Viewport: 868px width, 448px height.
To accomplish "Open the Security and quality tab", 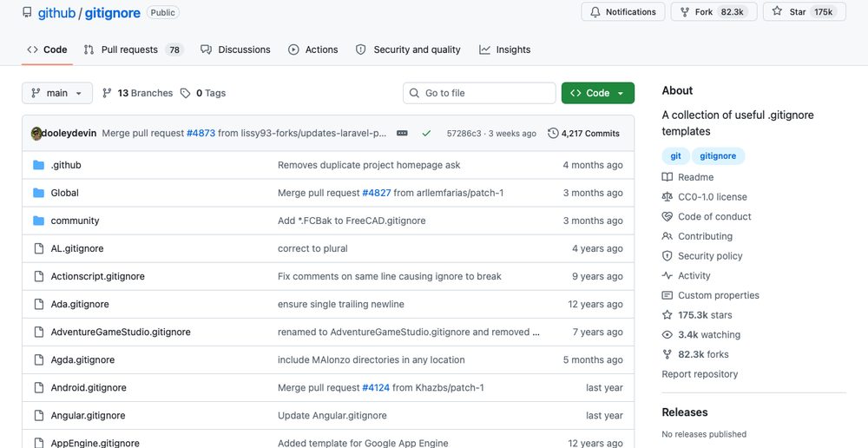I will click(x=408, y=49).
